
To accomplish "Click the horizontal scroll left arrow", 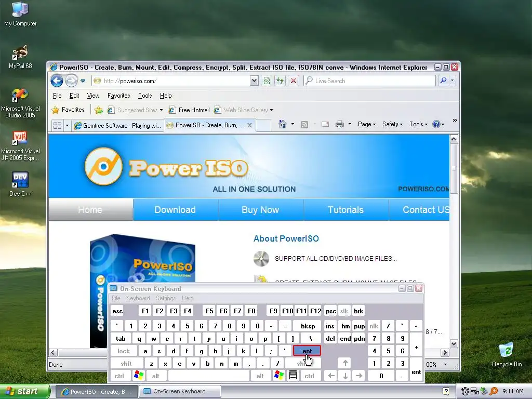I will (x=53, y=353).
